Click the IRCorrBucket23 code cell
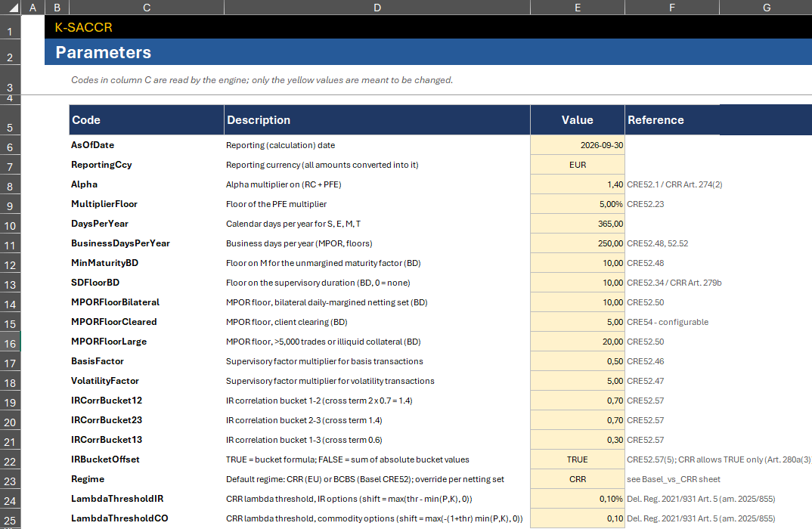 click(147, 420)
